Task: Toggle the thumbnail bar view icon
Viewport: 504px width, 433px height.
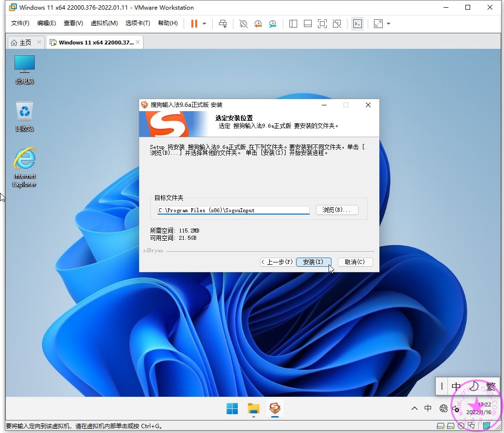Action: 308,24
